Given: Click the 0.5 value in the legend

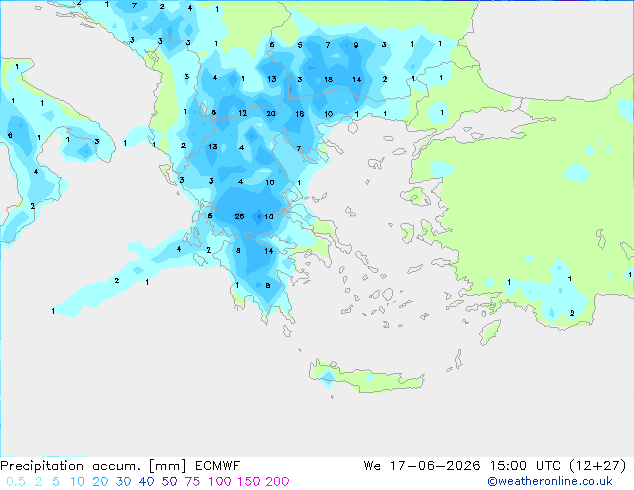Looking at the screenshot, I should (16, 482).
